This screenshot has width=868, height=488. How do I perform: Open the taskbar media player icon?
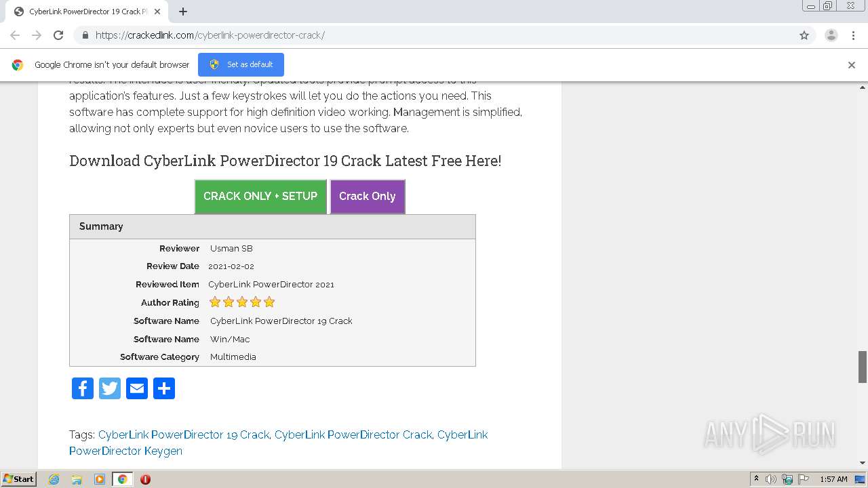click(x=100, y=479)
